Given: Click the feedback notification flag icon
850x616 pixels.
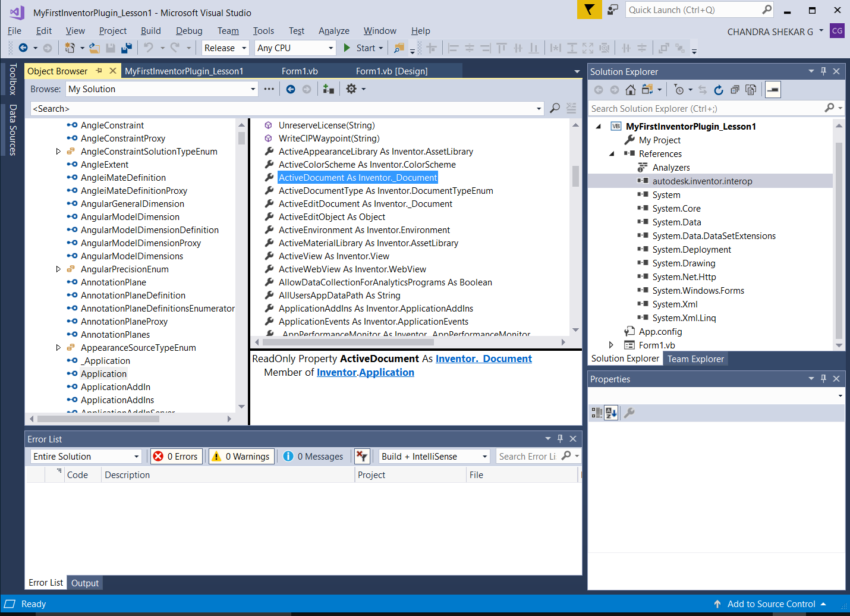Looking at the screenshot, I should (589, 10).
